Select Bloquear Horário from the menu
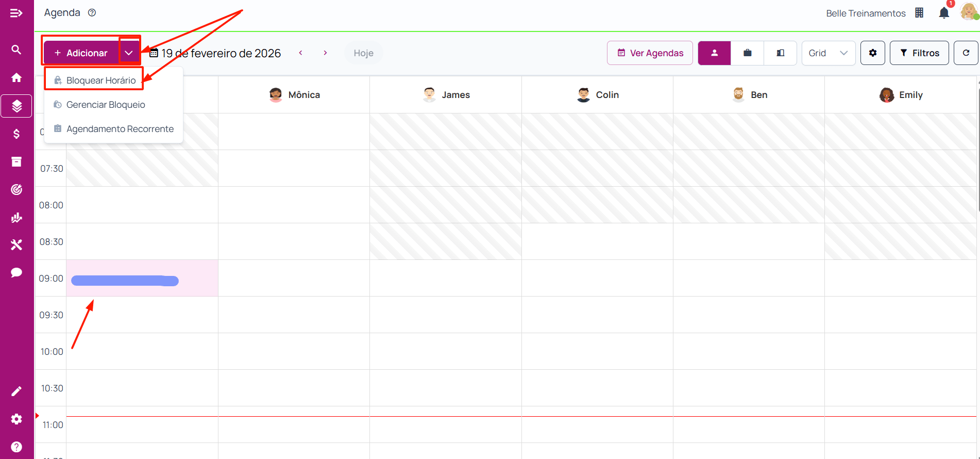980x459 pixels. click(x=101, y=80)
